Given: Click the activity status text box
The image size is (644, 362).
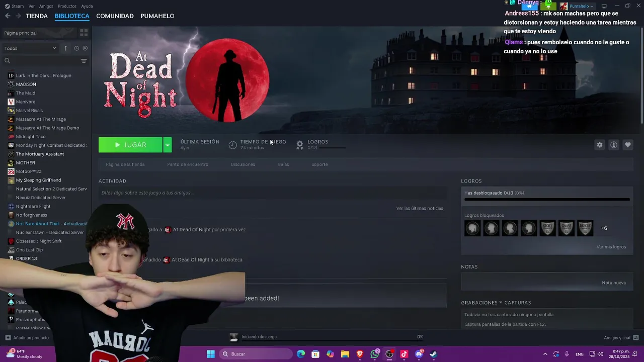Looking at the screenshot, I should tap(273, 193).
